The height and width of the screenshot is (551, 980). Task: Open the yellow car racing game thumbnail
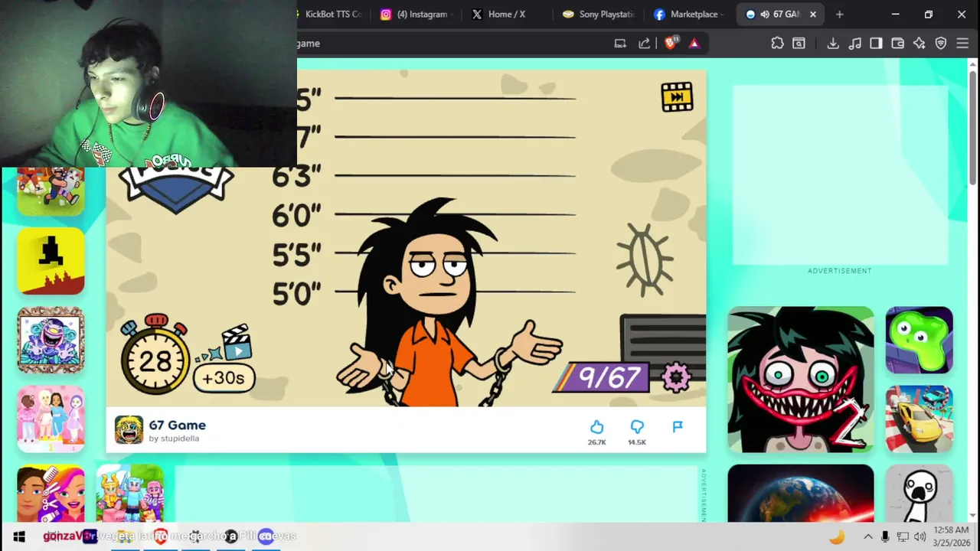pos(920,419)
